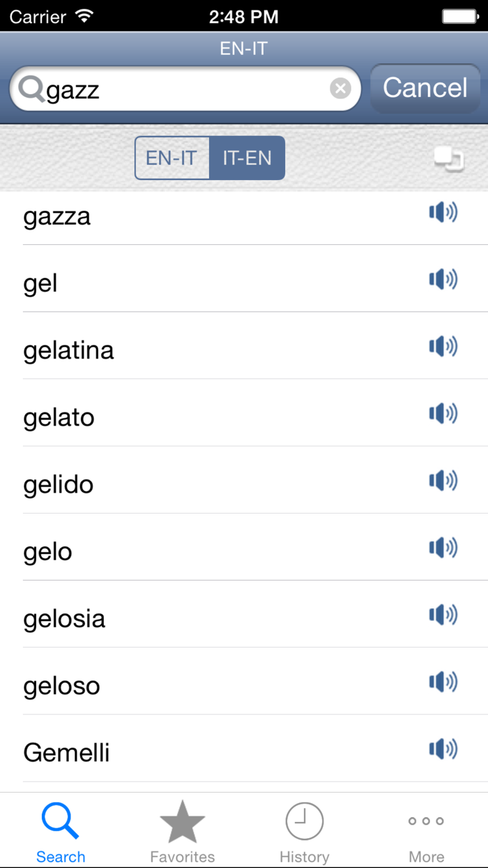Play audio for the word gelosia
This screenshot has width=488, height=868.
click(443, 615)
